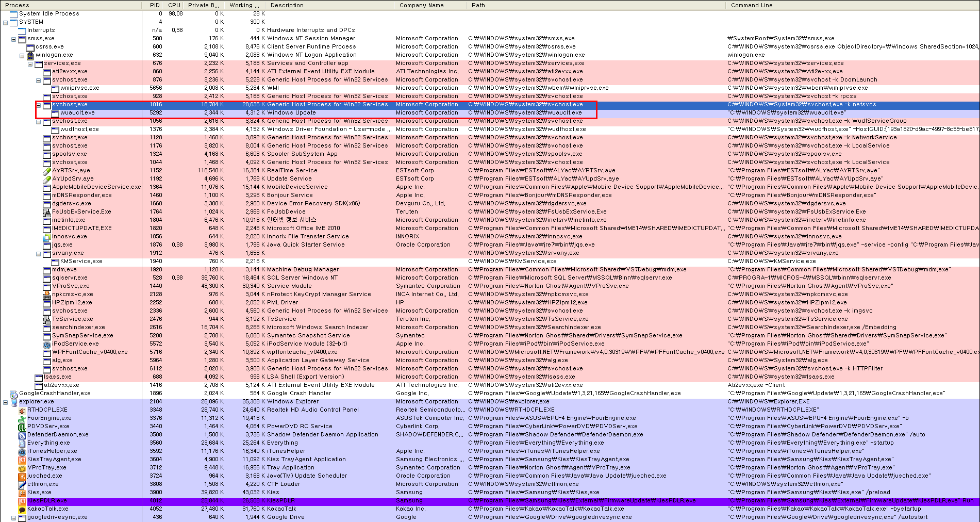980x522 pixels.
Task: Collapse the srvany.exe tree node
Action: point(39,253)
